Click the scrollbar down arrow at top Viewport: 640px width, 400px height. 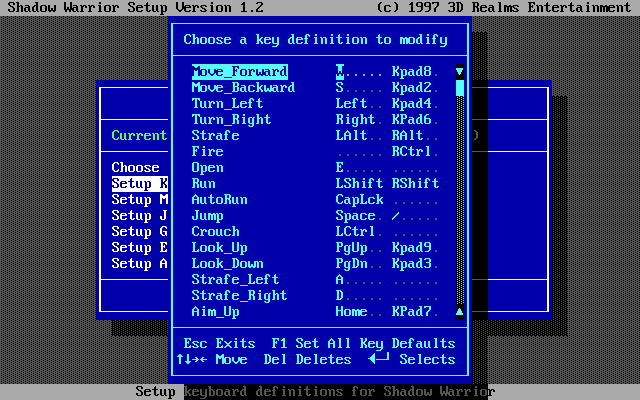(460, 72)
